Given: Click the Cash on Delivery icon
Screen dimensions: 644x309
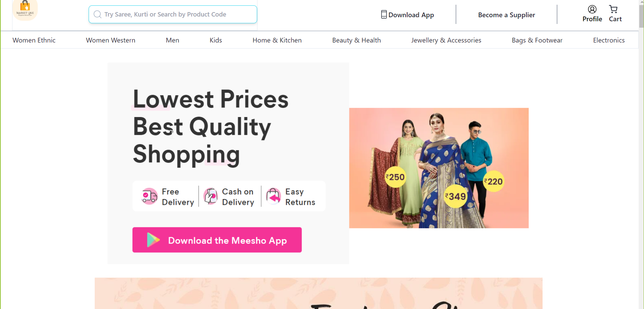Looking at the screenshot, I should (x=211, y=196).
